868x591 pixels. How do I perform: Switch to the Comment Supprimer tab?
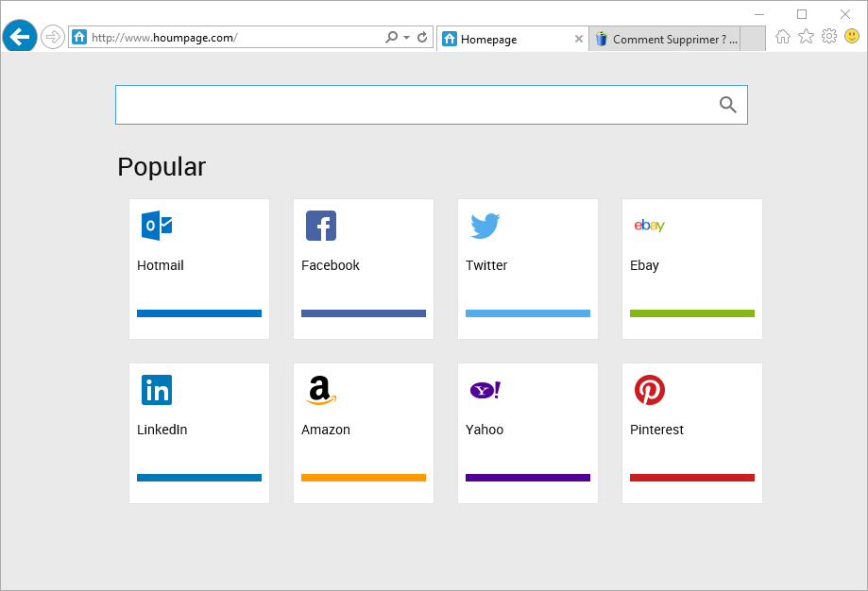click(664, 39)
